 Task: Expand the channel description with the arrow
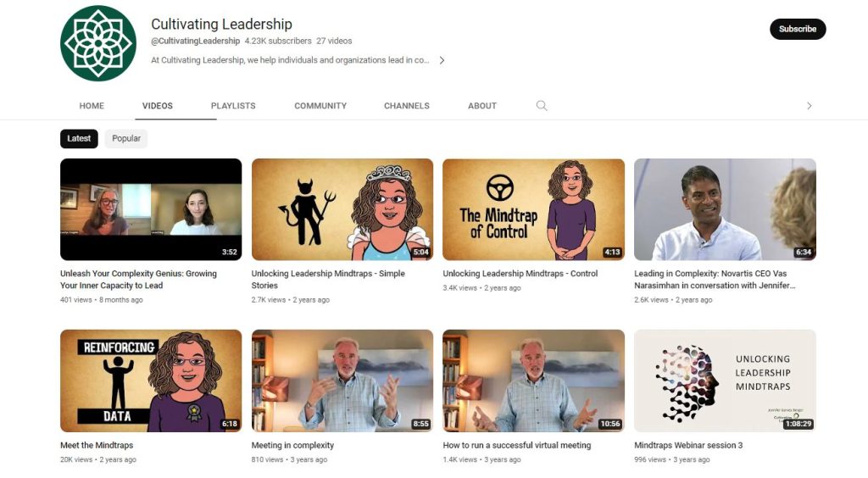tap(442, 60)
